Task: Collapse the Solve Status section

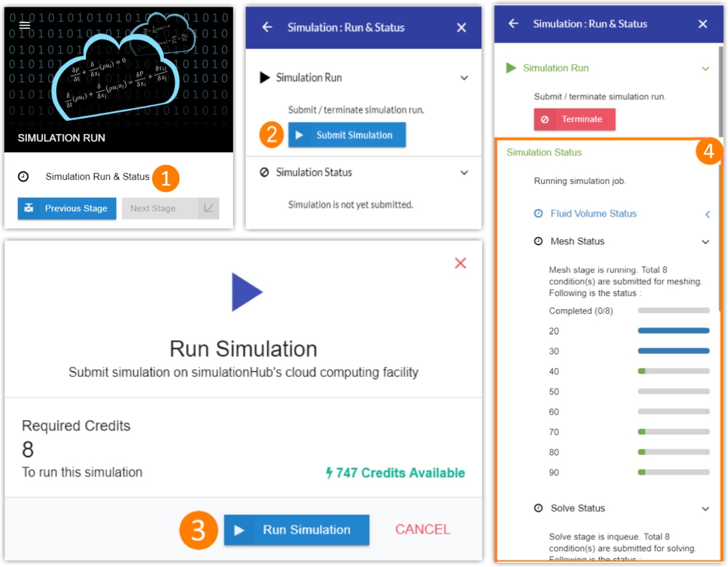Action: 706,509
